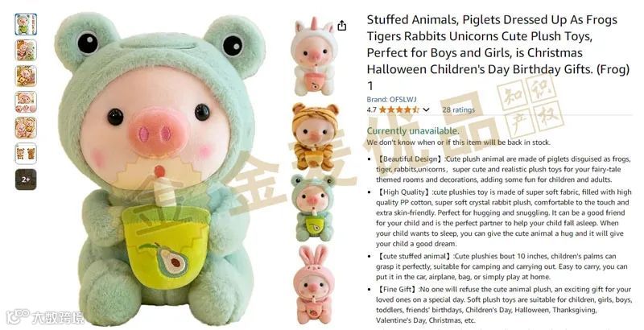Choose the pink rabbit piglet variant
The image size is (644, 330).
pos(313,283)
